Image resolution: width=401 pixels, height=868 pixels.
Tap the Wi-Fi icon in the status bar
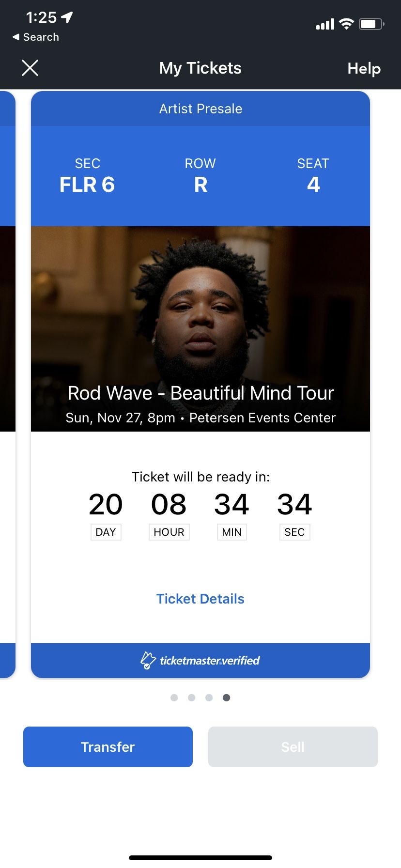(x=346, y=24)
